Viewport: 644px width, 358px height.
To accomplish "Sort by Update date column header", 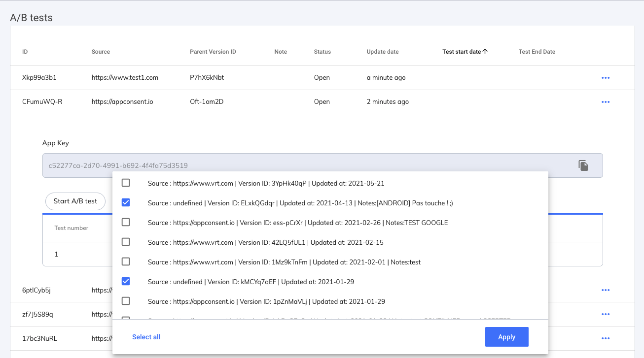I will click(383, 52).
